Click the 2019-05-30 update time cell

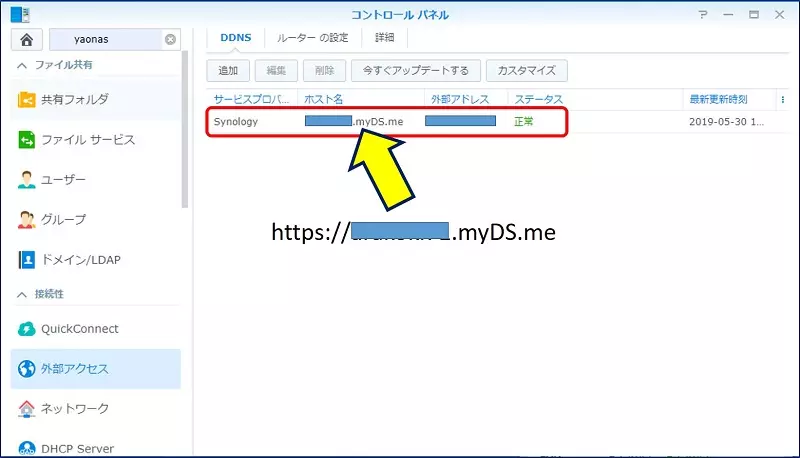(x=727, y=122)
